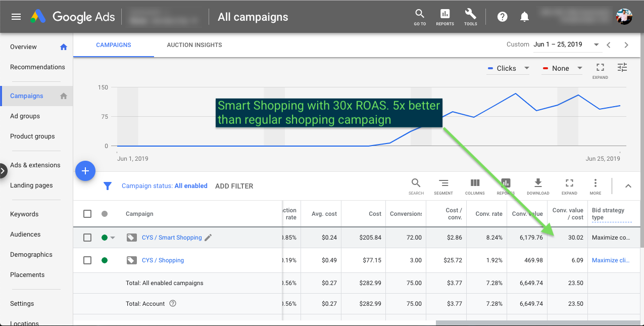644x326 pixels.
Task: Click CYS / Shopping green status dot
Action: tap(105, 260)
